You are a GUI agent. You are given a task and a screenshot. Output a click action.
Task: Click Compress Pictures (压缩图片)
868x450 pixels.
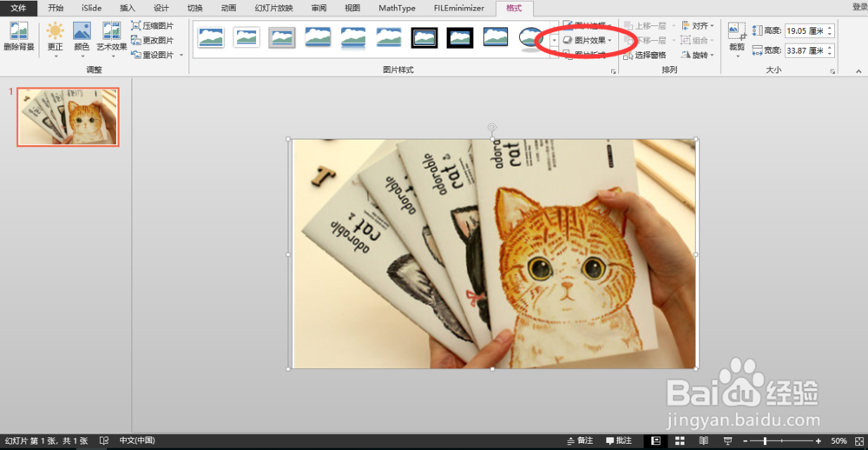point(153,26)
